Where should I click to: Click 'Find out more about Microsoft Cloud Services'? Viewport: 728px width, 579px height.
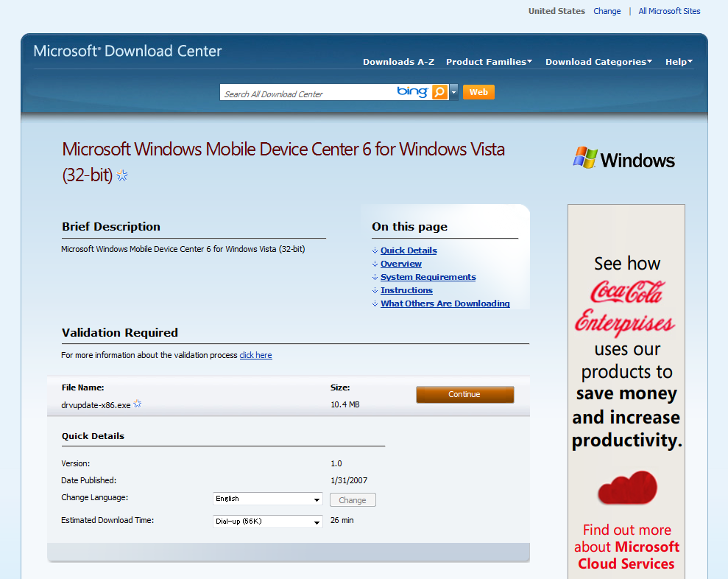pyautogui.click(x=626, y=547)
